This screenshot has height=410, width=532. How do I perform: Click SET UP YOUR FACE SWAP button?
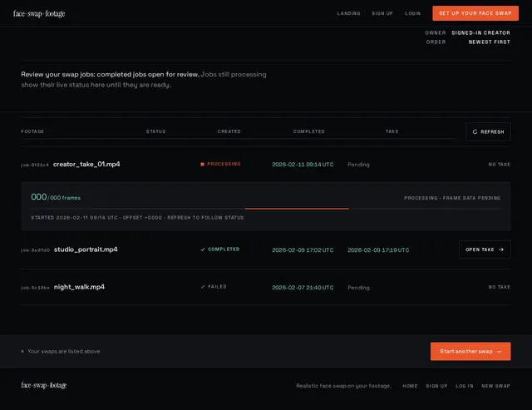point(475,13)
